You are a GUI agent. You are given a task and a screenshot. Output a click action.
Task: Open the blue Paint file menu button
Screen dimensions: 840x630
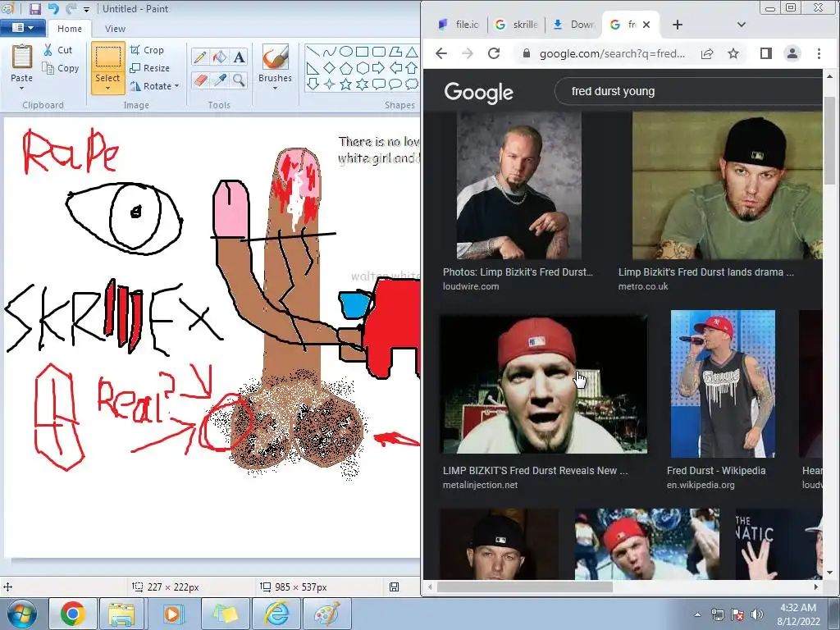click(23, 28)
